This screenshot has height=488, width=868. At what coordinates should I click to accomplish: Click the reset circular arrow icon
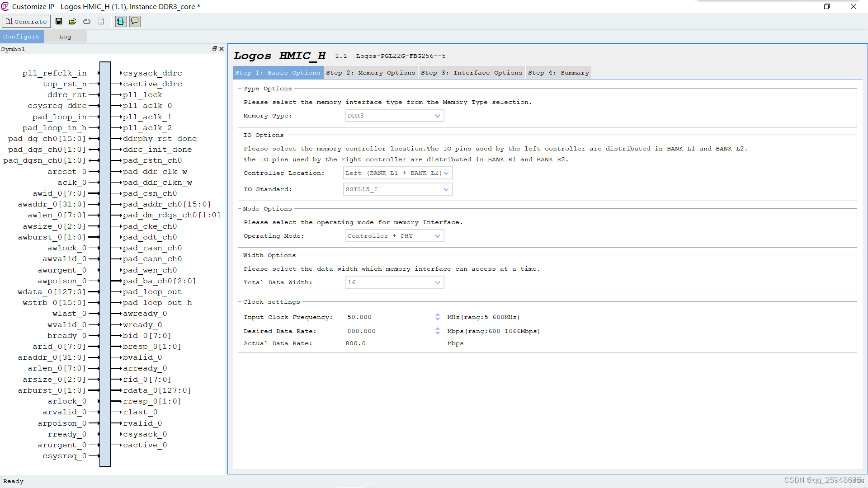[x=87, y=21]
